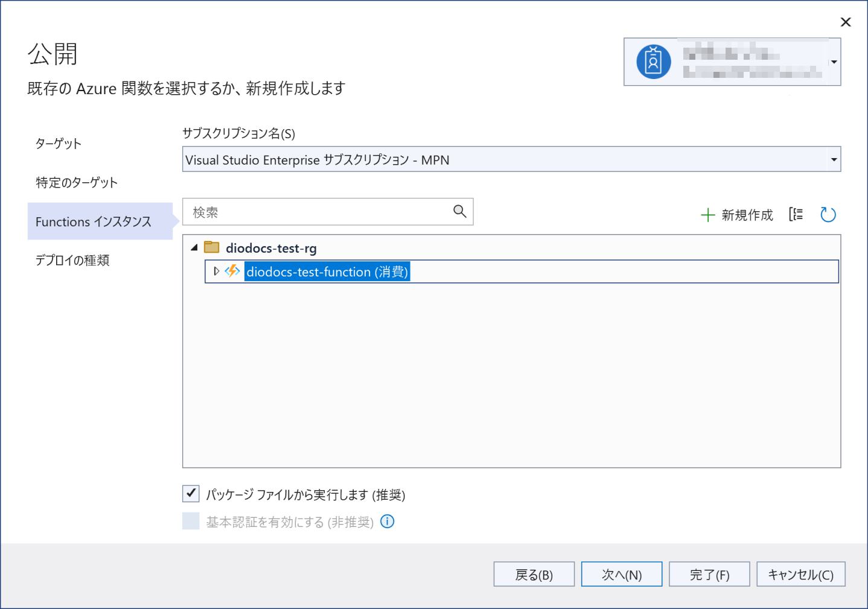Click the green plus 新規作成 icon
This screenshot has width=868, height=609.
click(707, 215)
